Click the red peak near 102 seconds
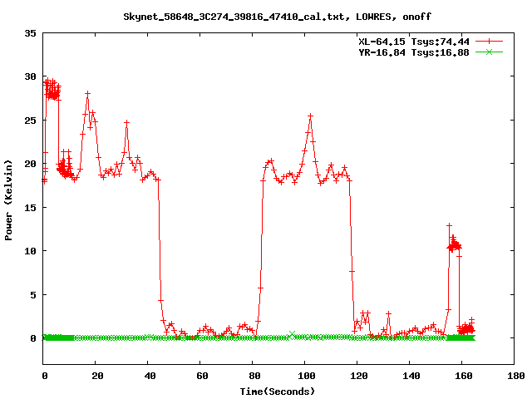The height and width of the screenshot is (399, 532). coord(310,116)
